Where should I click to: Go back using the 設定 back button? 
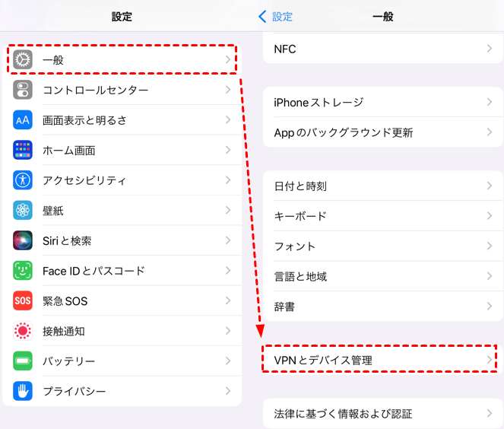click(x=275, y=16)
